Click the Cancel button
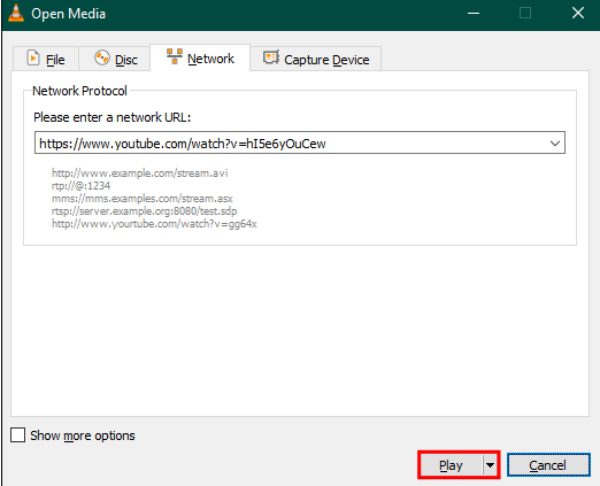 [x=548, y=465]
